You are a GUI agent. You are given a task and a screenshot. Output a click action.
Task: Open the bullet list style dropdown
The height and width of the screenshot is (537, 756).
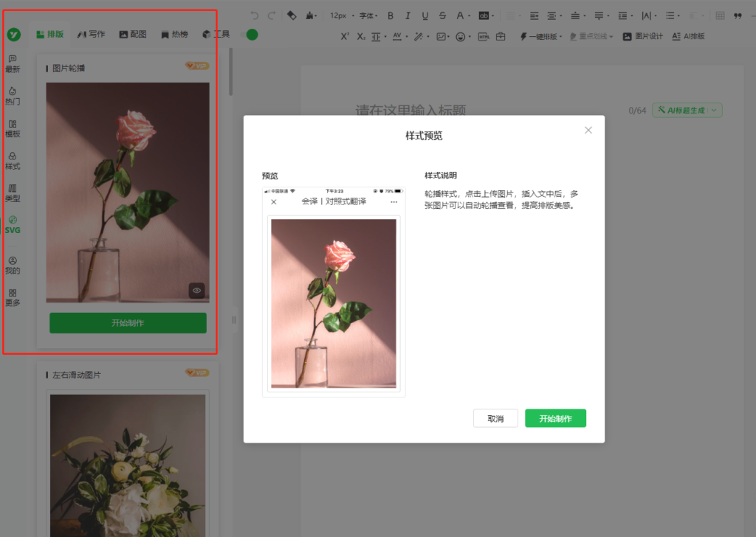pyautogui.click(x=673, y=16)
